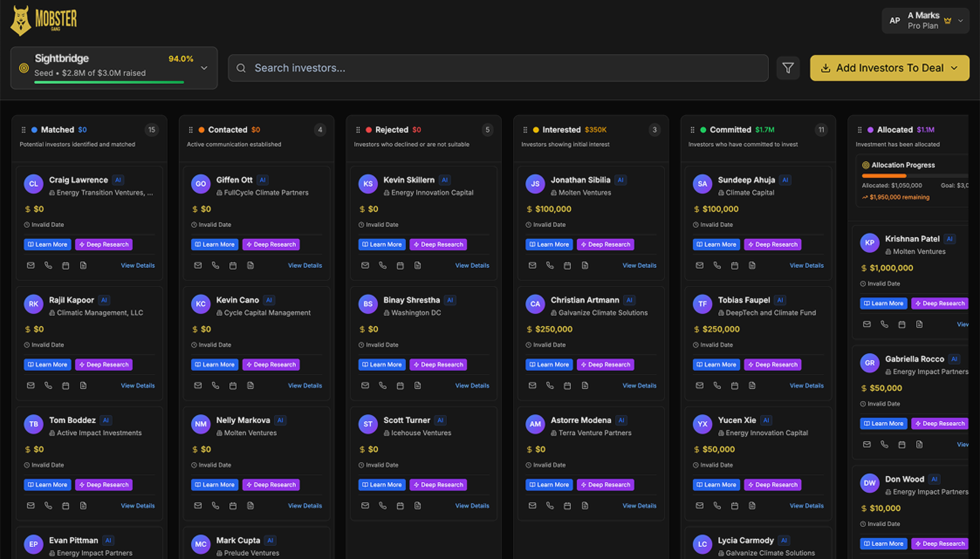Click the calendar icon on Craig Lawrence's card
Viewport: 980px width, 559px height.
pos(66,265)
